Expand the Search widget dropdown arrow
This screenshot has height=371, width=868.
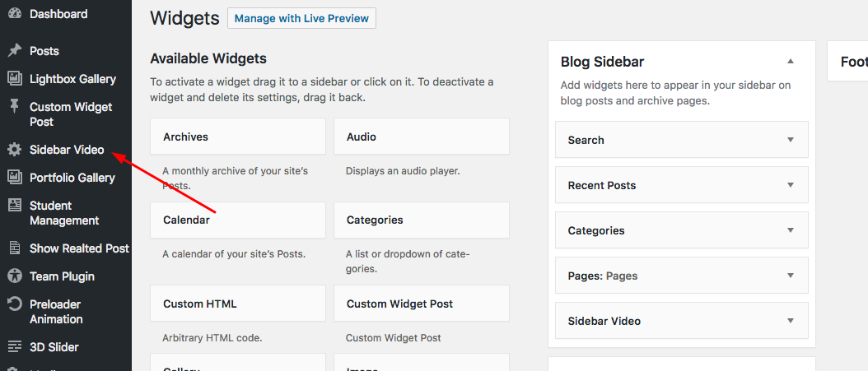[x=791, y=140]
